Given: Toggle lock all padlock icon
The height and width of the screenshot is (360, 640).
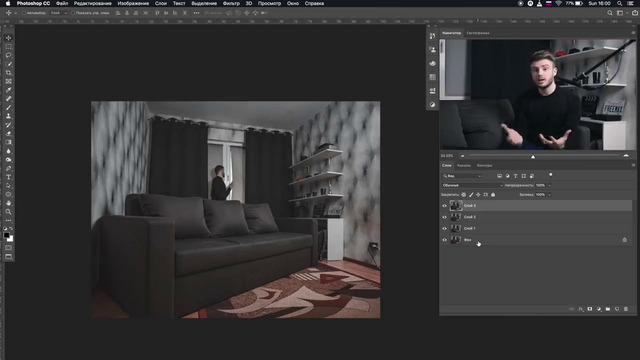Looking at the screenshot, I should 493,195.
